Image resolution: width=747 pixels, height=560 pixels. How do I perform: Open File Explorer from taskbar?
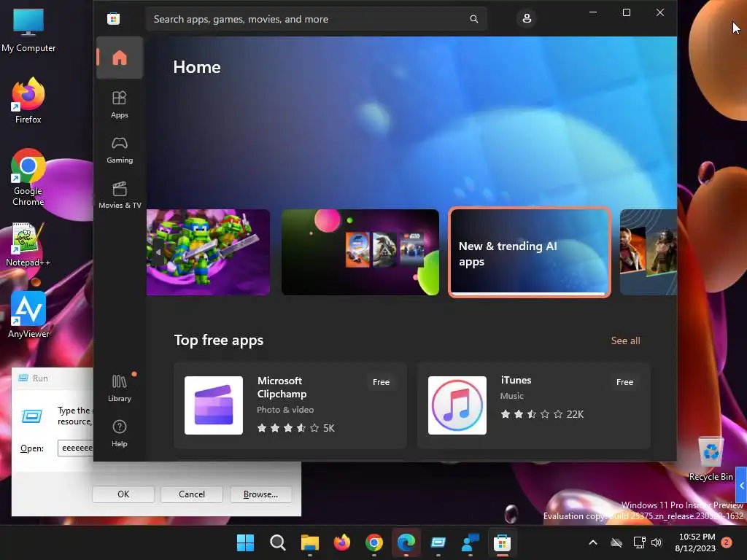(309, 542)
